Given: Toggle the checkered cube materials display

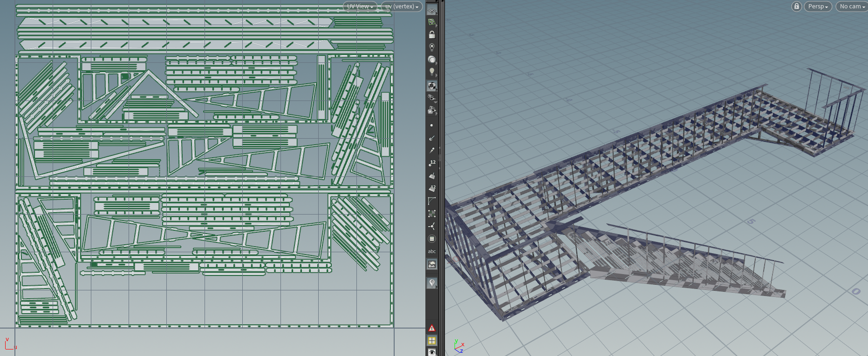Looking at the screenshot, I should tap(432, 86).
